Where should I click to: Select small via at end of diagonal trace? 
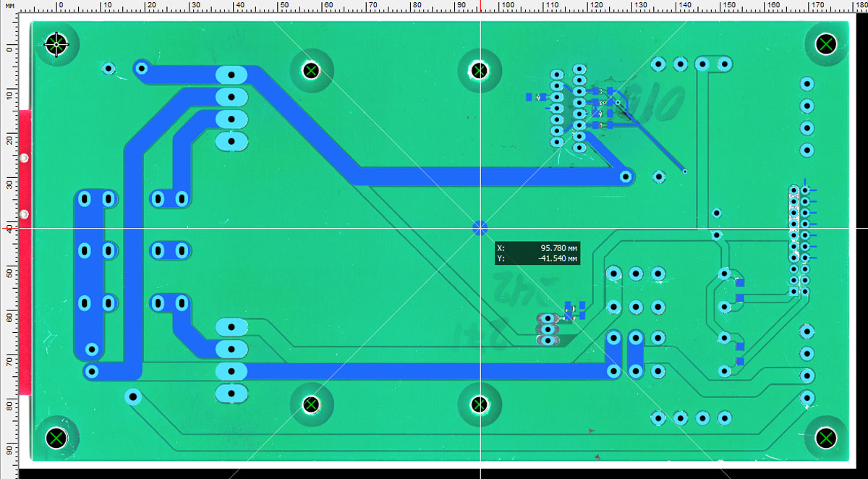click(x=684, y=172)
